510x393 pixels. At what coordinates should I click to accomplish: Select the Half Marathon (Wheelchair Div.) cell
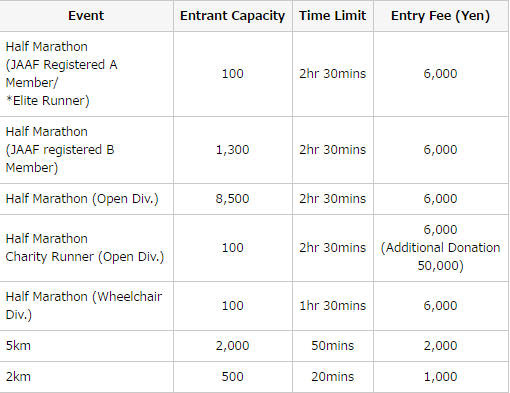[86, 306]
